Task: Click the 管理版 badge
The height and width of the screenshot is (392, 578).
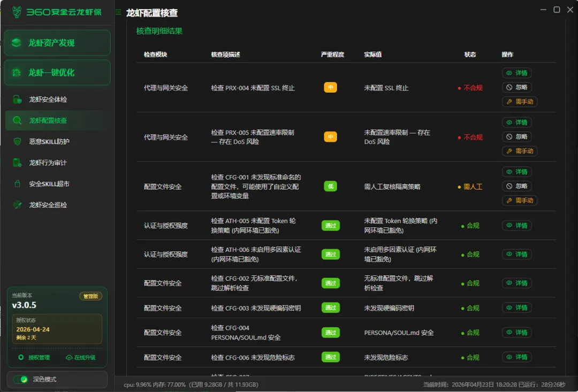Action: click(x=90, y=296)
